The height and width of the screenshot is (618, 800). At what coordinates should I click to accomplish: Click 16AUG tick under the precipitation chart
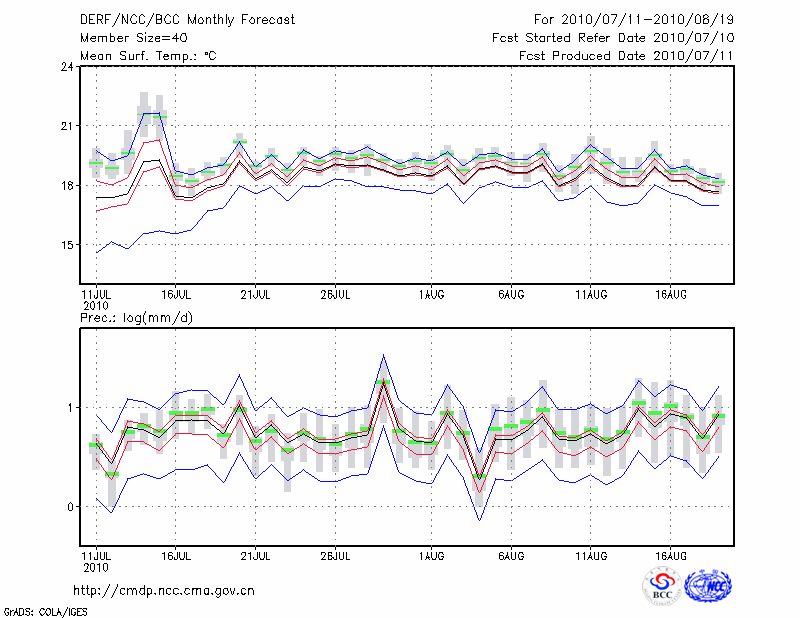(x=670, y=555)
